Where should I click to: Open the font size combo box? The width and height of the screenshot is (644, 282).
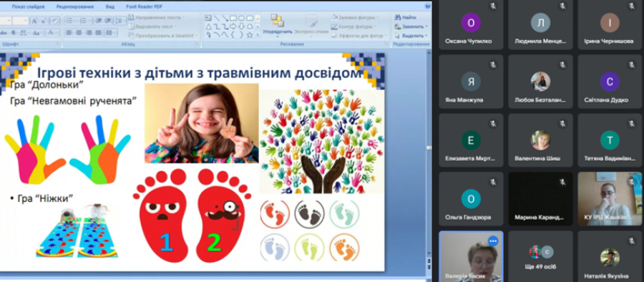click(20, 21)
